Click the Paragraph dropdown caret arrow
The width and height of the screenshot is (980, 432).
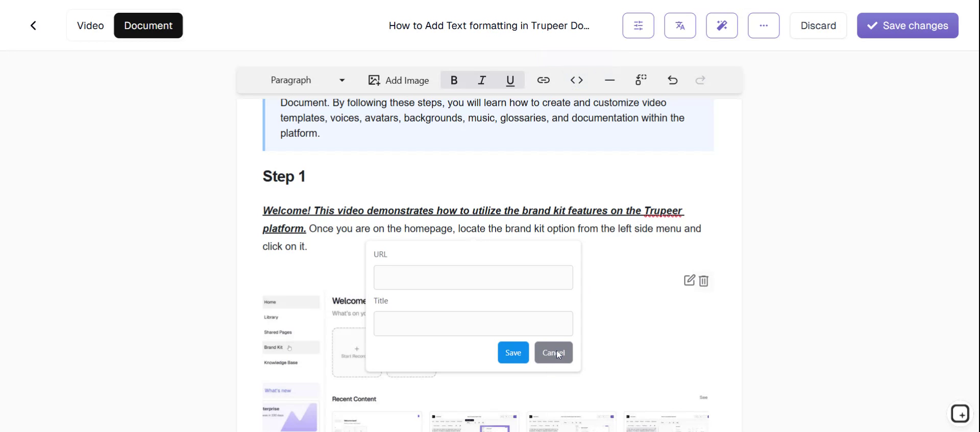pos(342,80)
